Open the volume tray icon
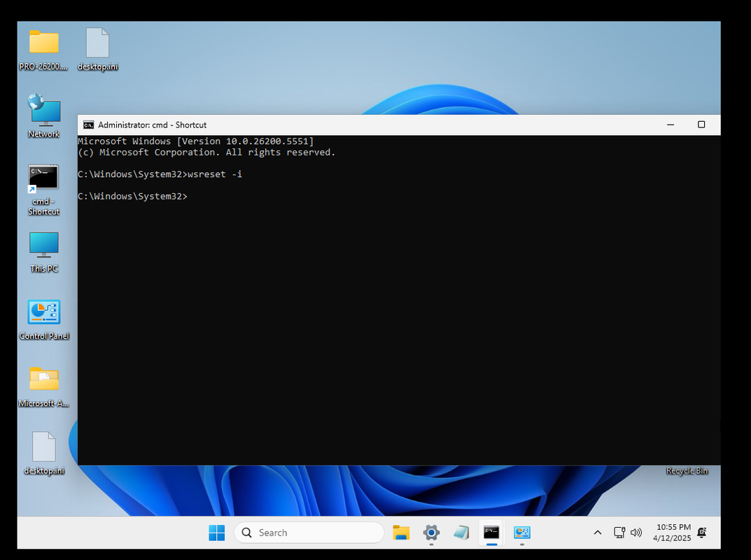This screenshot has width=751, height=560. point(636,533)
